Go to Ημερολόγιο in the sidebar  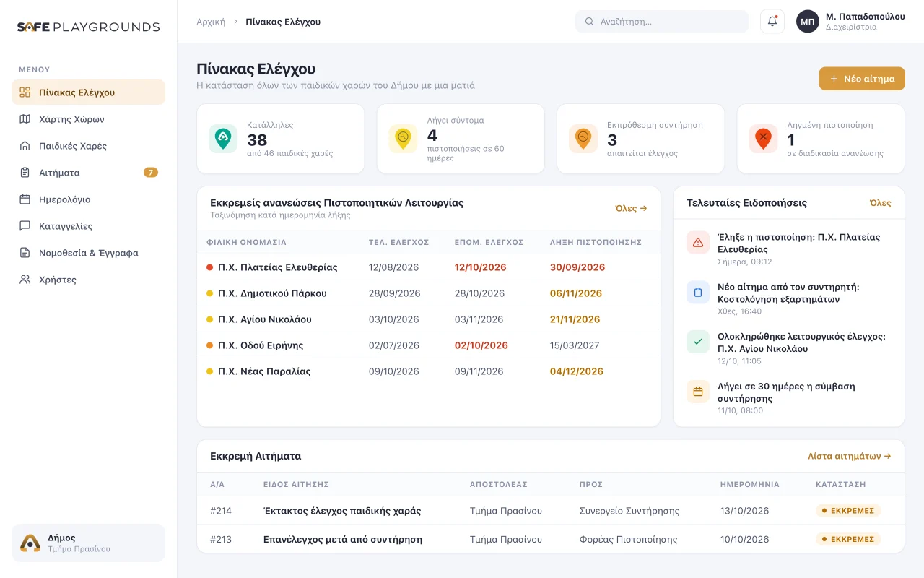coord(88,199)
